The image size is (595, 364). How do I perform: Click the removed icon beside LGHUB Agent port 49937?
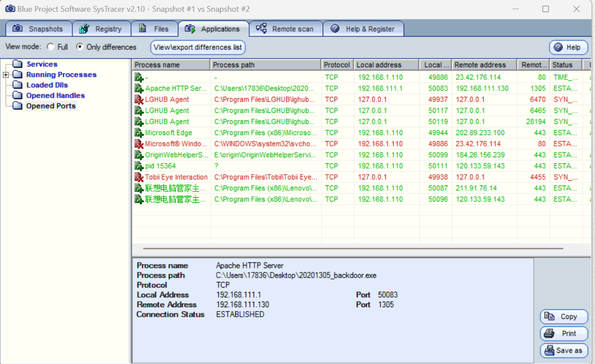click(x=139, y=99)
